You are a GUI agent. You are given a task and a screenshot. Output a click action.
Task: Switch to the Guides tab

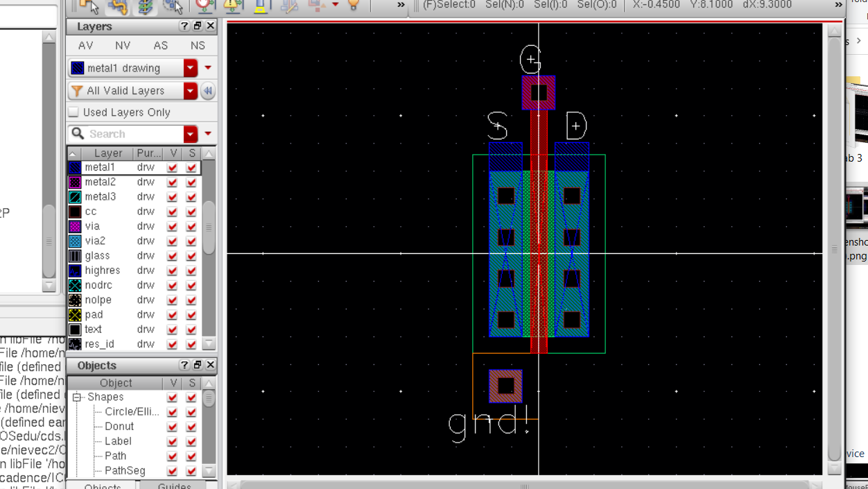[x=174, y=486]
